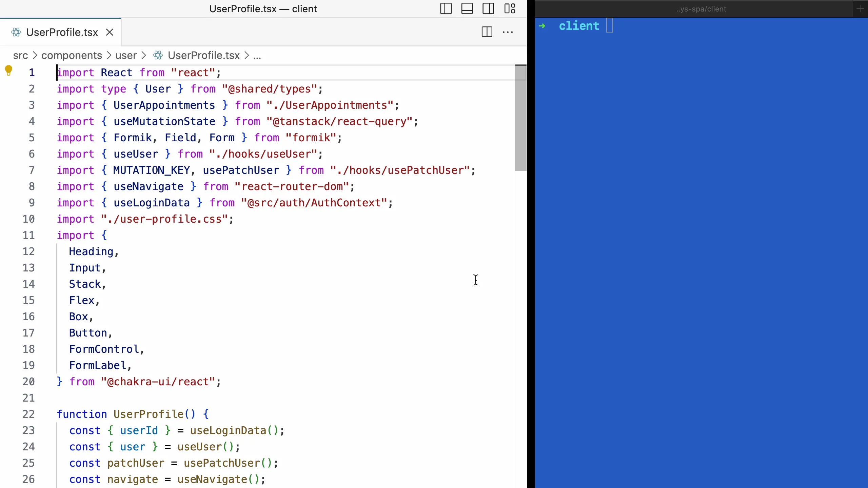Click the trailing ellipsis breadcrumb symbol

257,56
